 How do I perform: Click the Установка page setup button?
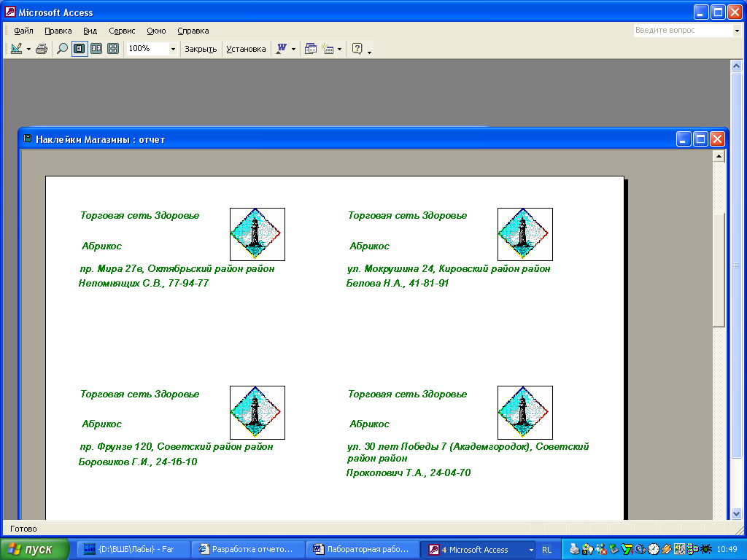(x=246, y=49)
